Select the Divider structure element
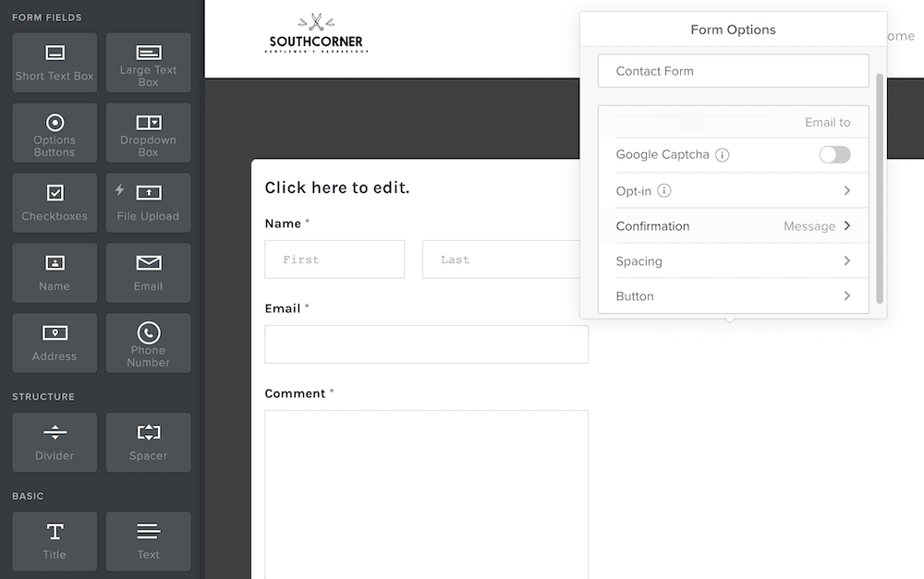This screenshot has width=924, height=579. click(x=54, y=441)
